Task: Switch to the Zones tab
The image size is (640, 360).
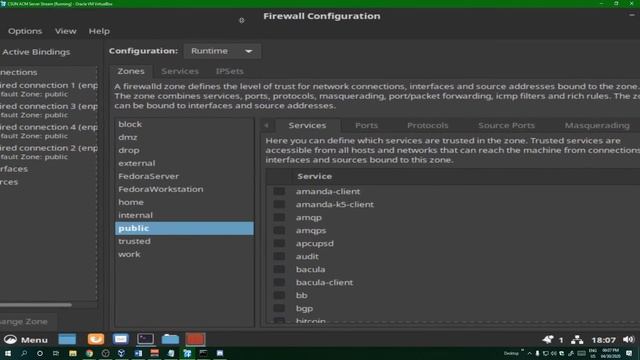Action: pos(131,71)
